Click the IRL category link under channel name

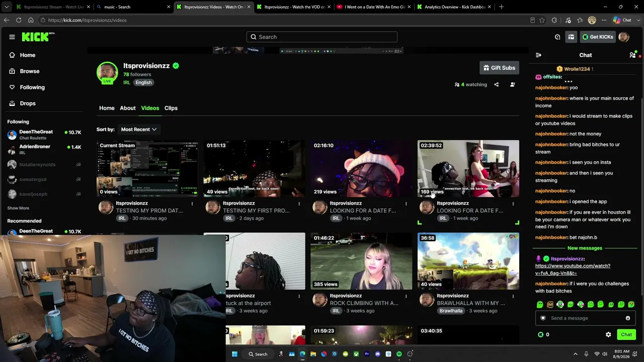[127, 82]
